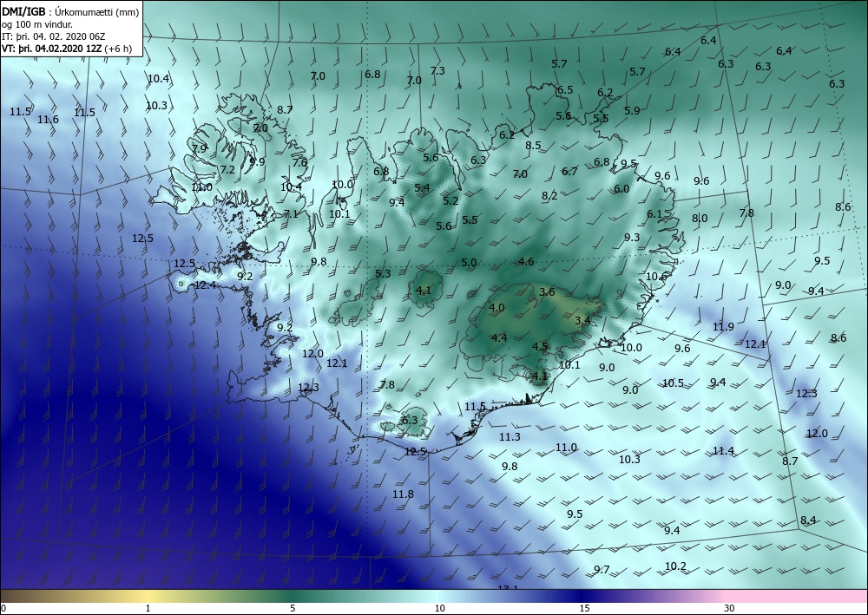Click the '30' tick on the color scale

pyautogui.click(x=729, y=608)
